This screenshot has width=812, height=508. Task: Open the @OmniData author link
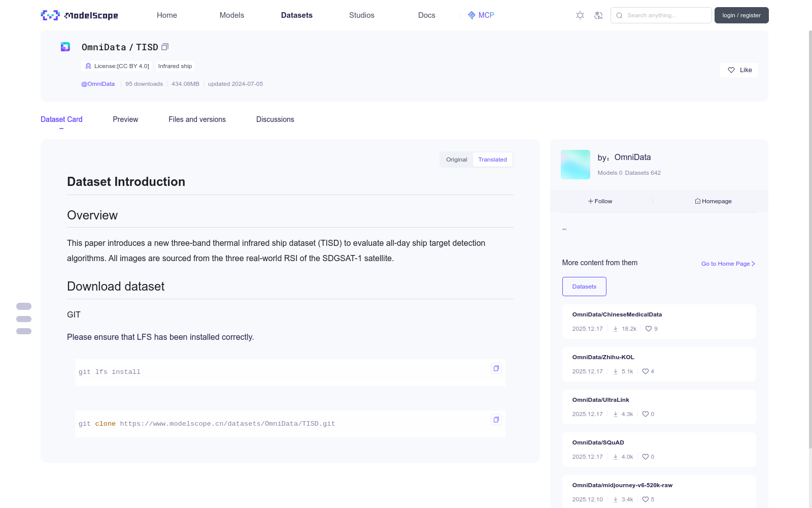98,84
